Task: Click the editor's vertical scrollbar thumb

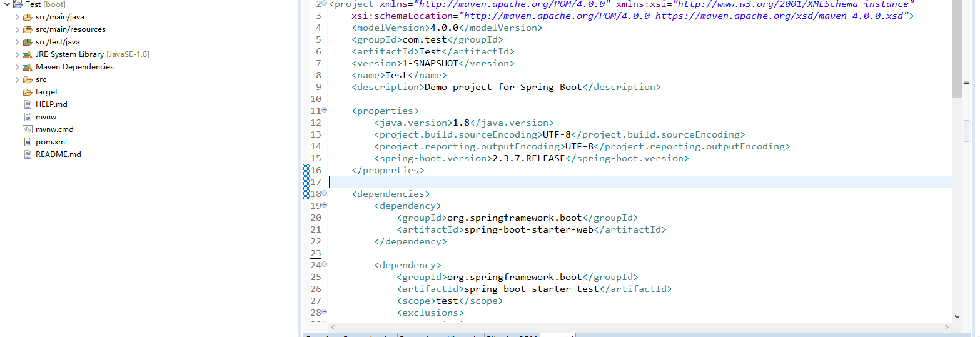Action: (x=957, y=50)
